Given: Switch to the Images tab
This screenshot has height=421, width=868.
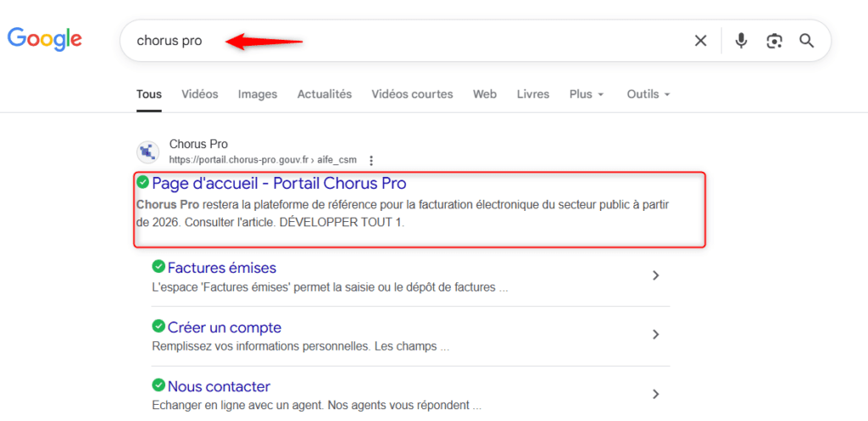Looking at the screenshot, I should click(x=258, y=95).
